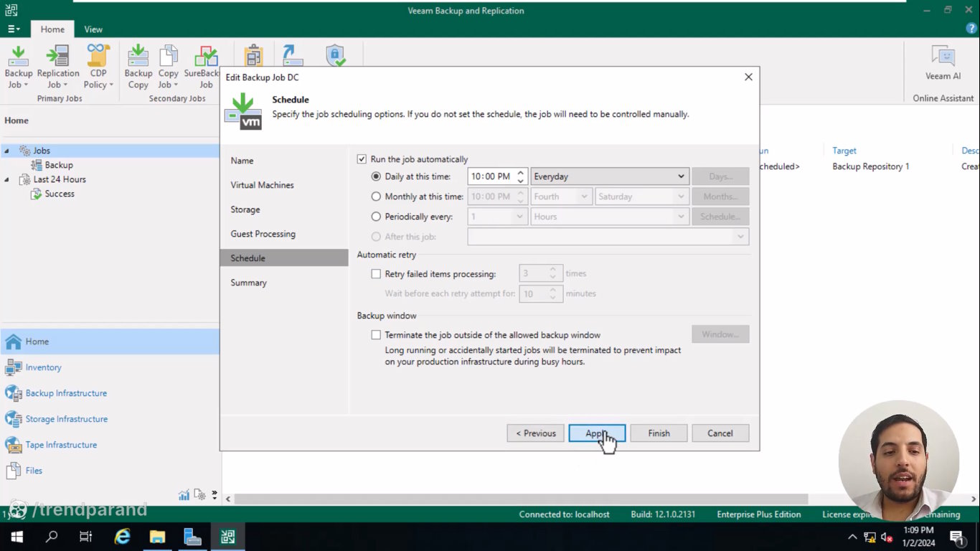Click the help question mark icon
Screen dimensions: 980x551
pos(971,29)
